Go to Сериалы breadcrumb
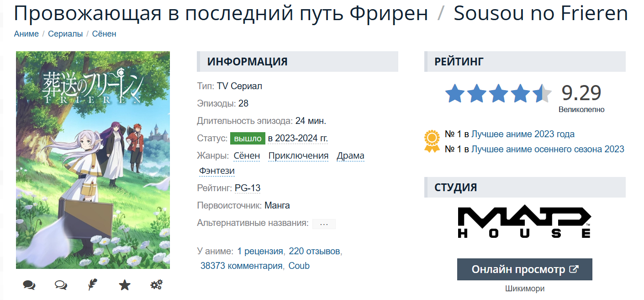 click(65, 34)
